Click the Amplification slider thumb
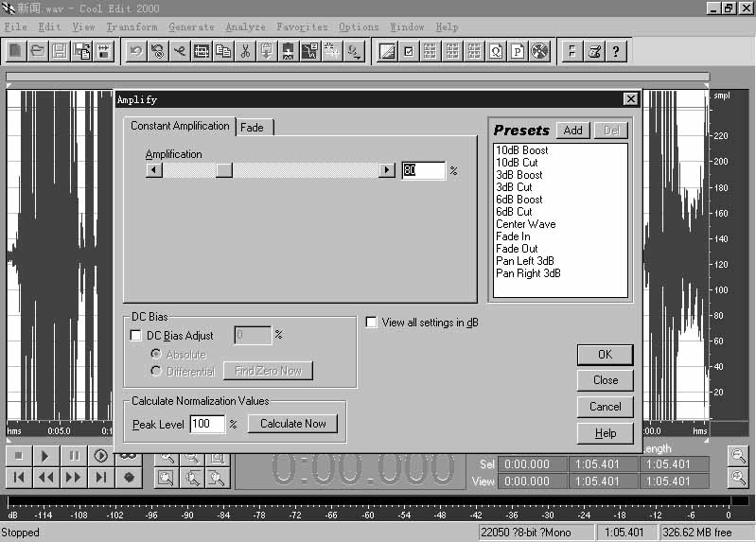Image resolution: width=756 pixels, height=542 pixels. coord(224,170)
